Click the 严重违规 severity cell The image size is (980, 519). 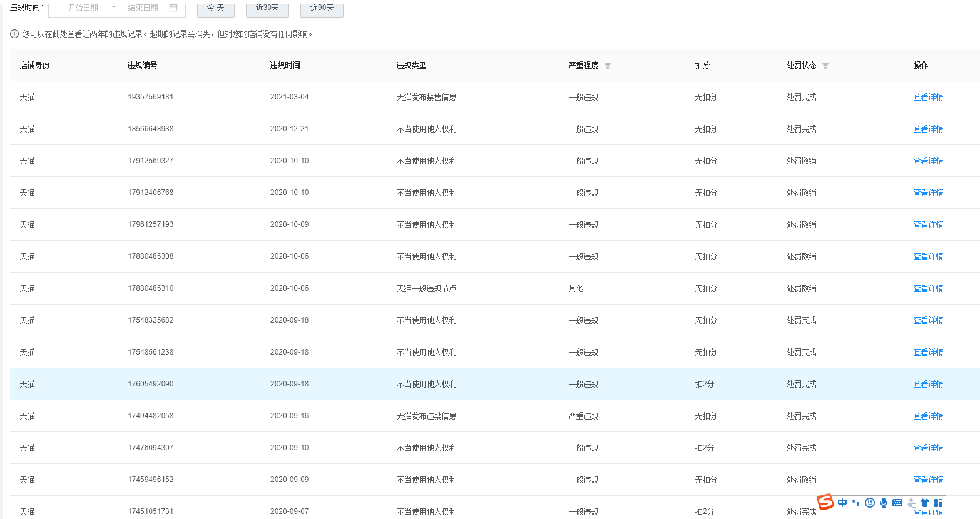(583, 416)
